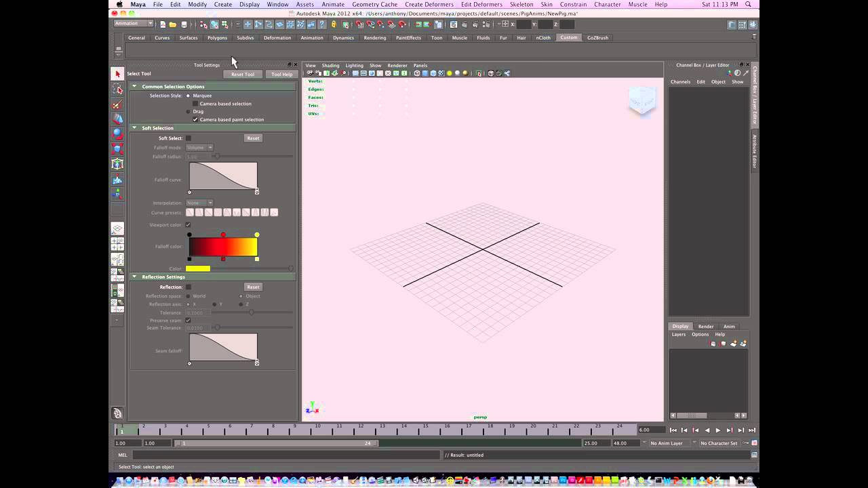The height and width of the screenshot is (488, 868).
Task: Enable the Reflection checkbox
Action: 189,287
